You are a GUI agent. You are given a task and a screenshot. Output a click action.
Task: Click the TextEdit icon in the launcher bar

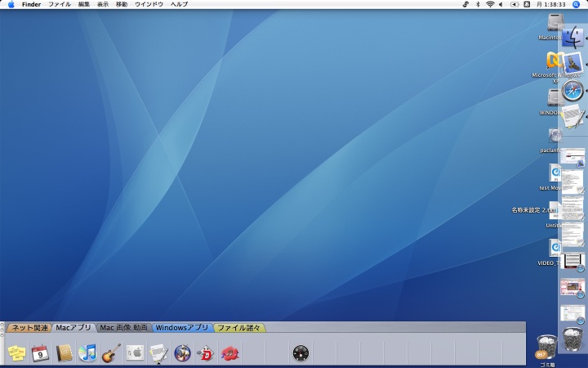tap(158, 353)
